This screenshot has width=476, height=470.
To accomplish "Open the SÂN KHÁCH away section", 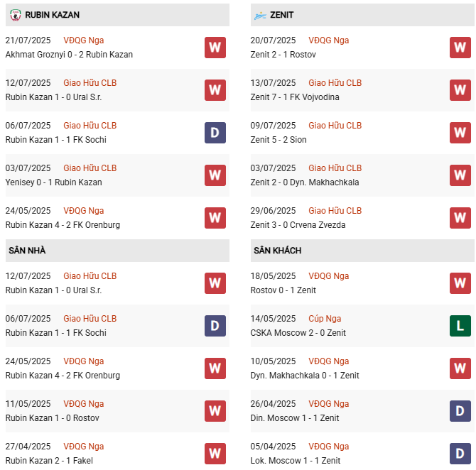I will pyautogui.click(x=277, y=251).
